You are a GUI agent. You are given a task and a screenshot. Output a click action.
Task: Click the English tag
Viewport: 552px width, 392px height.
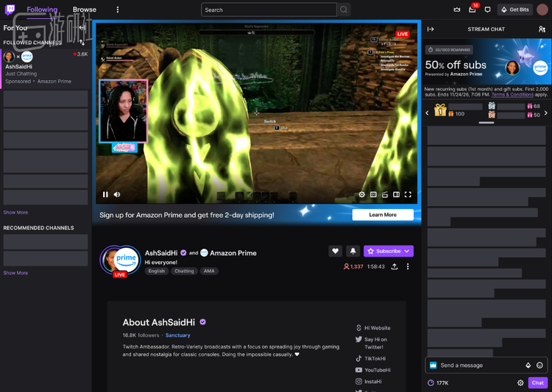(x=157, y=271)
